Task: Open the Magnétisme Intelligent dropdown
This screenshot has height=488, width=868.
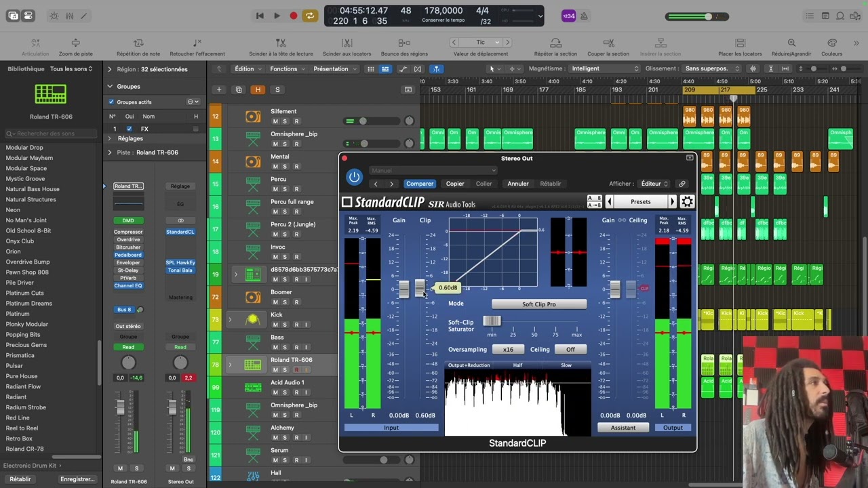Action: [604, 68]
